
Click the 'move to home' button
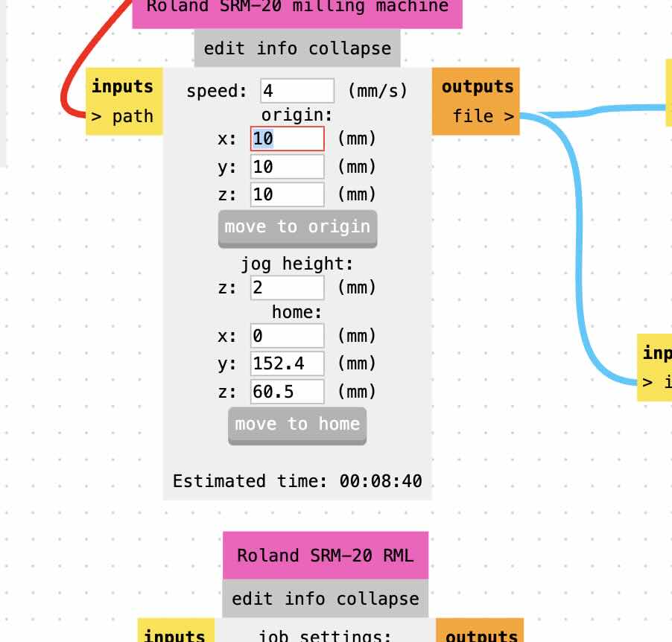point(297,425)
